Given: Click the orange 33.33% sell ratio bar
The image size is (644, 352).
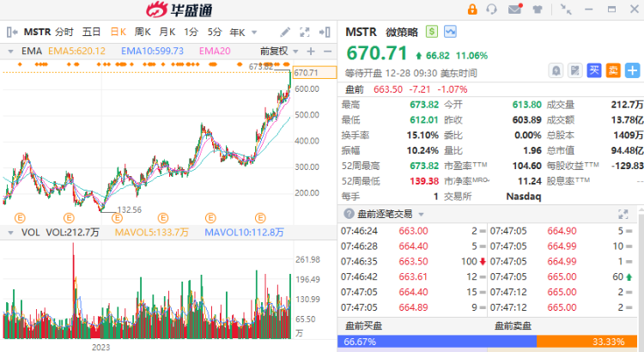Looking at the screenshot, I should click(x=587, y=342).
